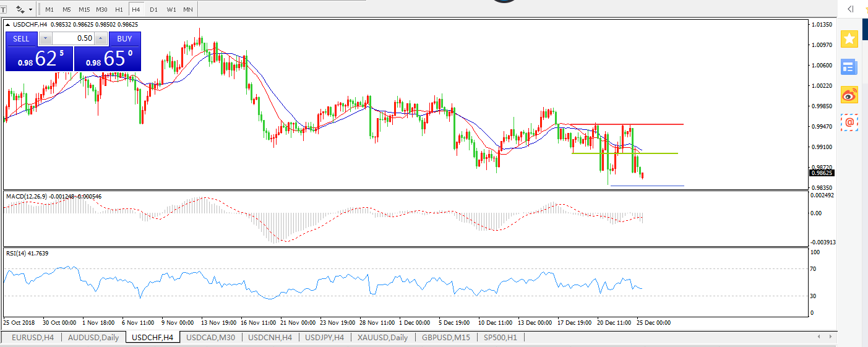Switch to the EURUSD,H4 chart tab
Viewport: 868px width, 347px height.
(33, 338)
